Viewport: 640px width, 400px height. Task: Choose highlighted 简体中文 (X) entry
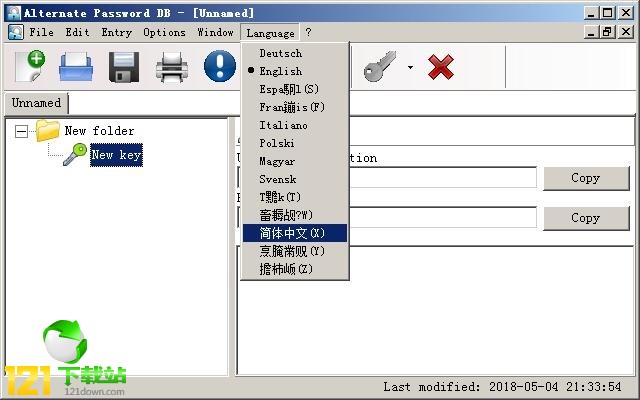[x=295, y=233]
